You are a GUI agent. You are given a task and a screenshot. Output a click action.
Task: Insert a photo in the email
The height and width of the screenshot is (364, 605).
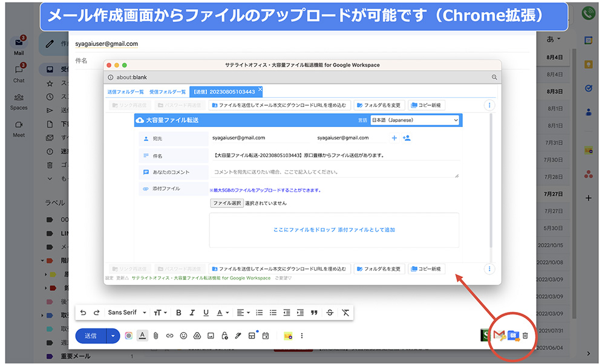click(211, 336)
